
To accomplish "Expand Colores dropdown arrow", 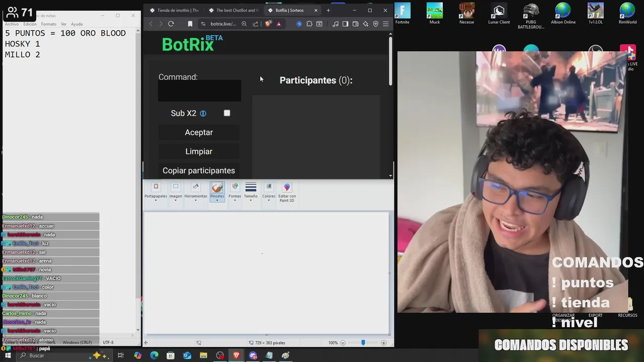I will (x=269, y=201).
